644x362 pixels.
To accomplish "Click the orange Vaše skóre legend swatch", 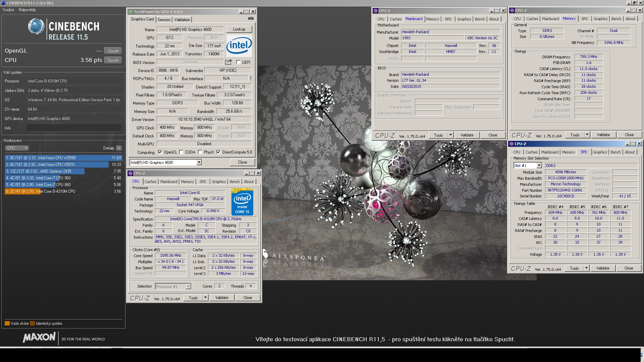I will (7, 323).
